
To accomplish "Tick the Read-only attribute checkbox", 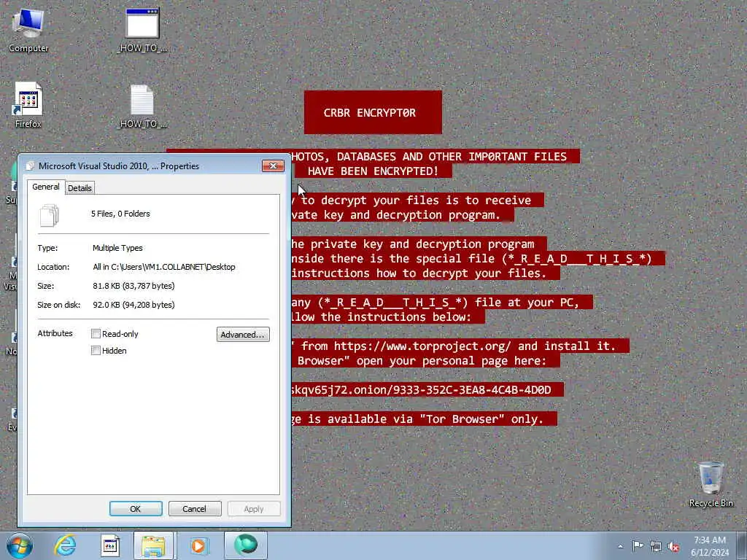I will pyautogui.click(x=96, y=334).
